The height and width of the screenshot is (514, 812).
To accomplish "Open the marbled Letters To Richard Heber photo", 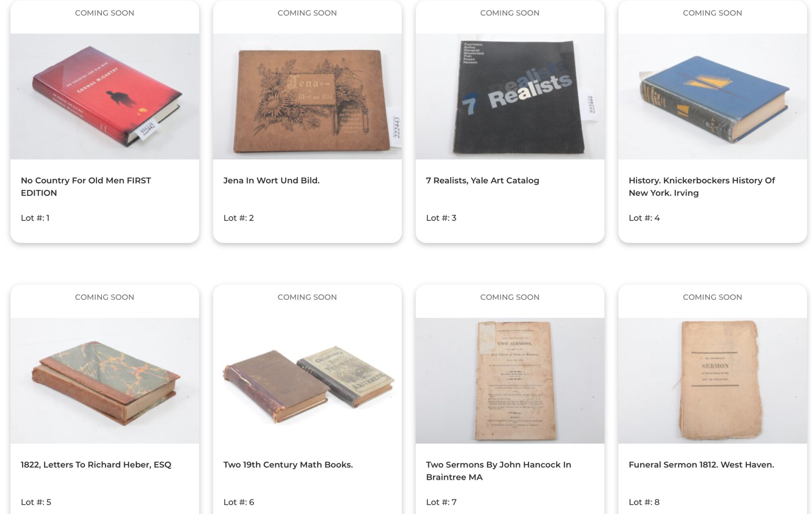I will pyautogui.click(x=105, y=381).
